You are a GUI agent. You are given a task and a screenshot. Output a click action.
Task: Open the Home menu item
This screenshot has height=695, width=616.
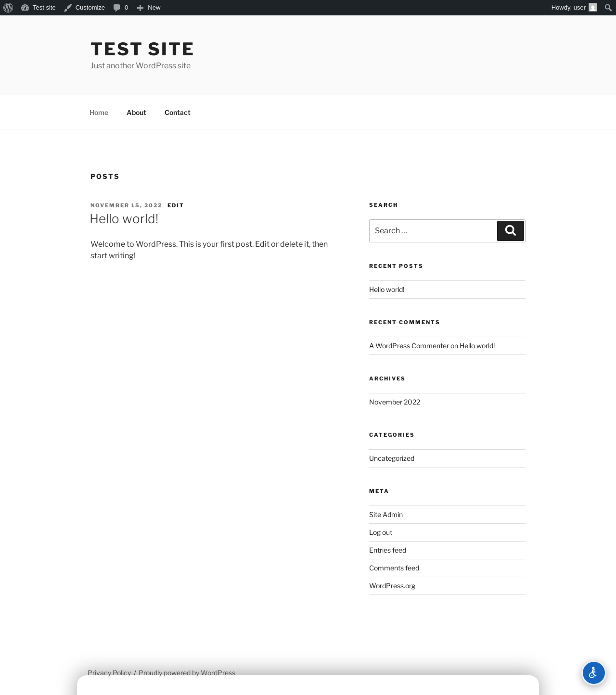[x=99, y=113]
